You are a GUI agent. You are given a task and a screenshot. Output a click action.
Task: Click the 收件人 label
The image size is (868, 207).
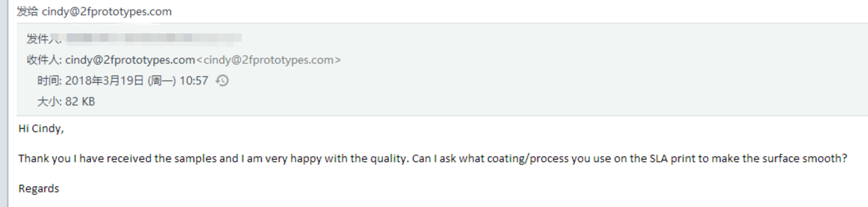click(x=44, y=60)
